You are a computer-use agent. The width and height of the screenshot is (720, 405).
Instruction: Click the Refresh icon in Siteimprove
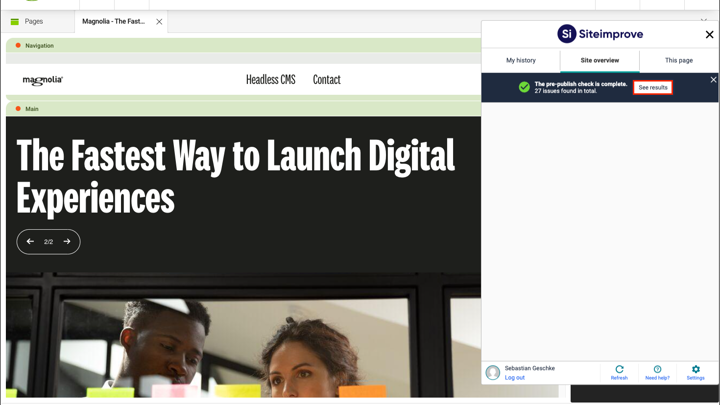tap(619, 371)
